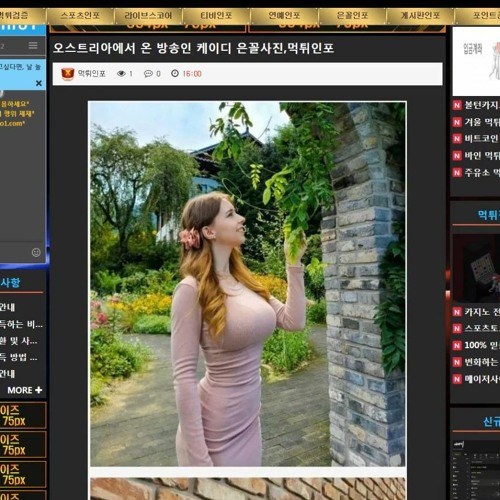Image resolution: width=500 pixels, height=500 pixels.
Task: Click the N badge beside 볼턴카지
Action: click(x=457, y=105)
